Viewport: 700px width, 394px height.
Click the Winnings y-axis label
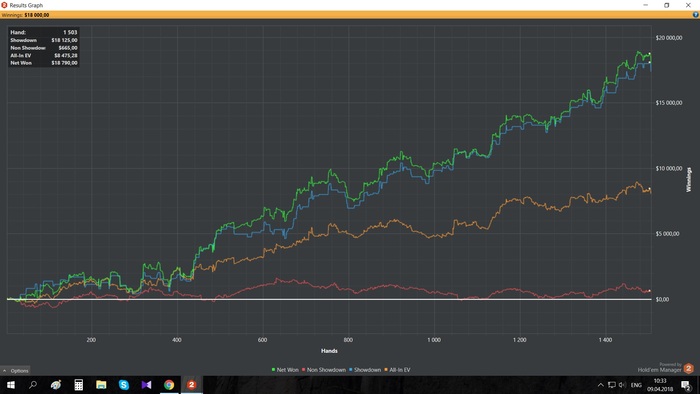(688, 180)
